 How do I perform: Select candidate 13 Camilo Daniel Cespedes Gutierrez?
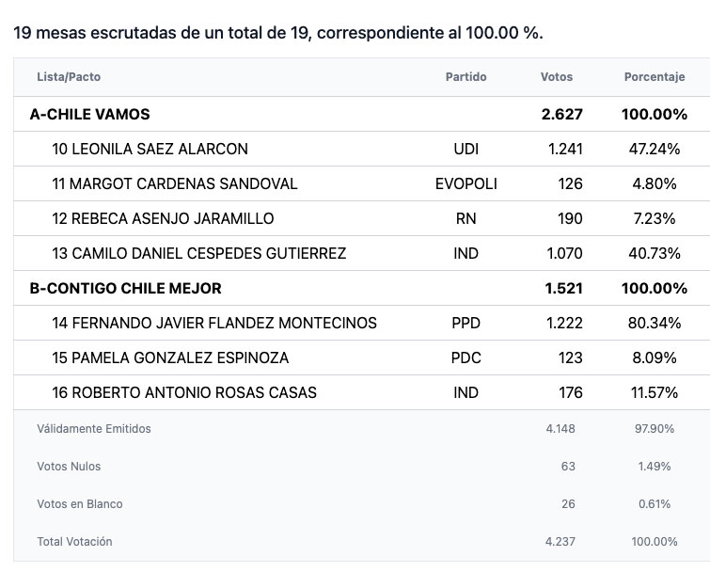tap(362, 253)
